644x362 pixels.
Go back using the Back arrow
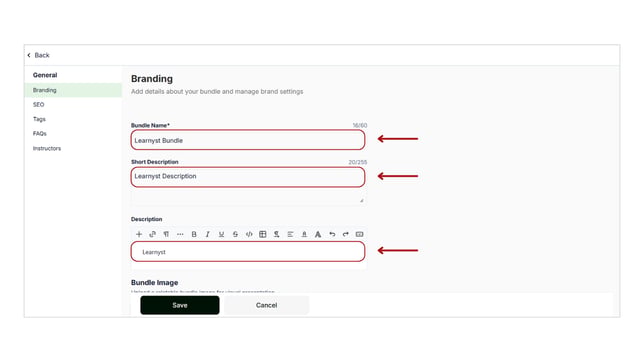coord(38,55)
